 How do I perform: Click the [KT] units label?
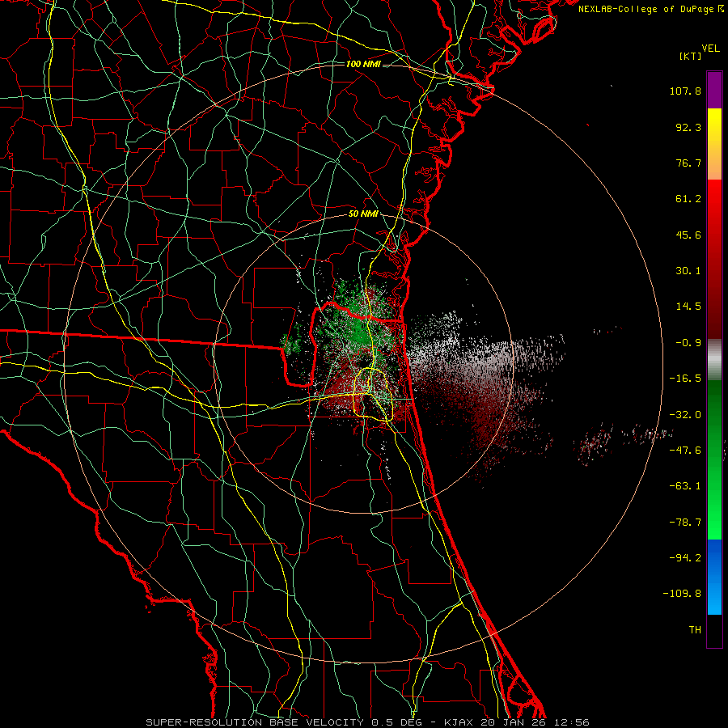(691, 56)
